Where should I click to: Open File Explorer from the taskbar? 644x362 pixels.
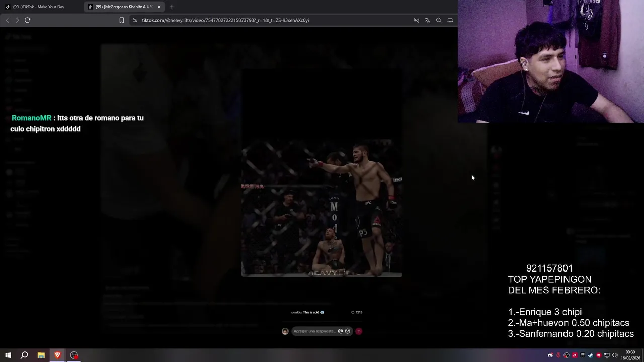tap(41, 355)
